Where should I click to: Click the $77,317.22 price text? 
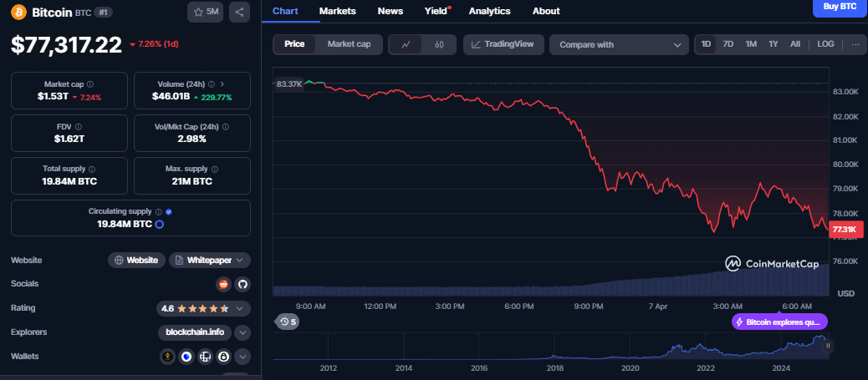pos(66,45)
